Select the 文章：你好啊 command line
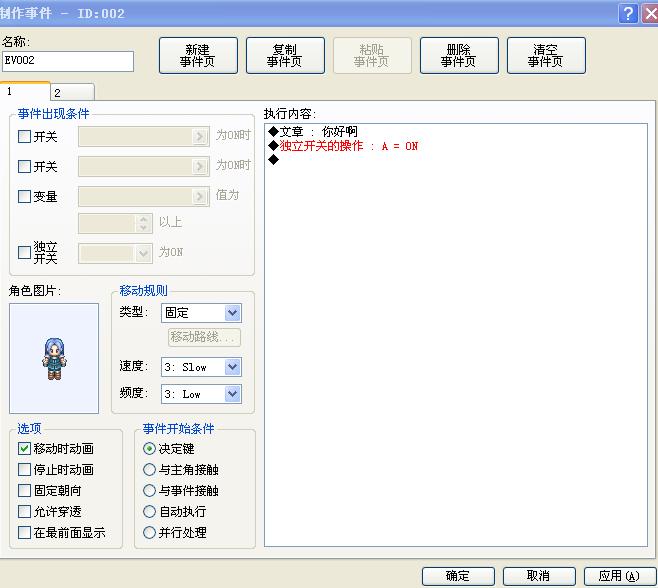This screenshot has height=588, width=658. (456, 132)
